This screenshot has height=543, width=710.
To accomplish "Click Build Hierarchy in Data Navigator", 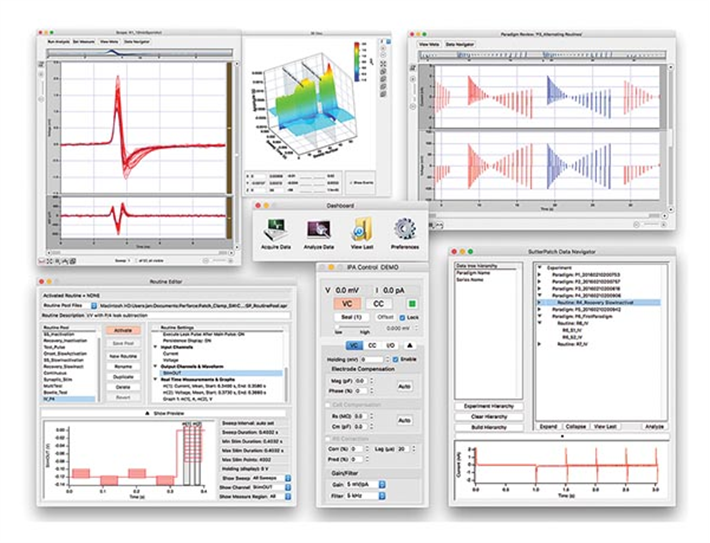I will click(489, 428).
